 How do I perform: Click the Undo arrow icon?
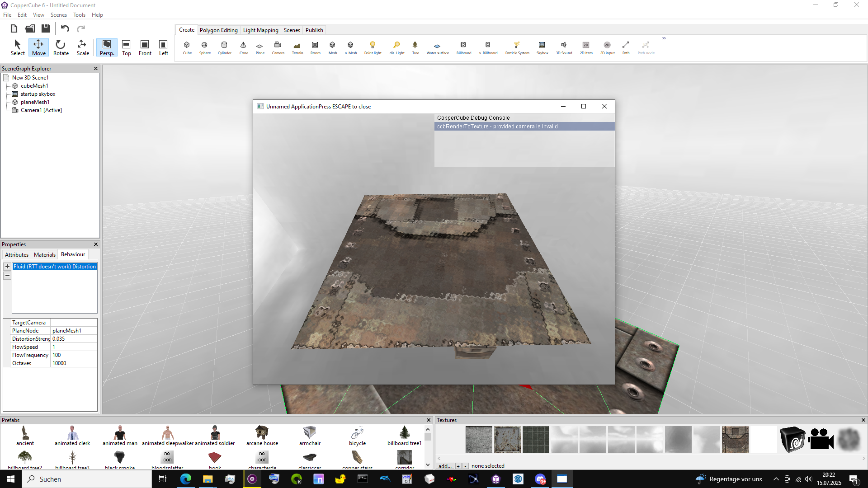tap(65, 28)
